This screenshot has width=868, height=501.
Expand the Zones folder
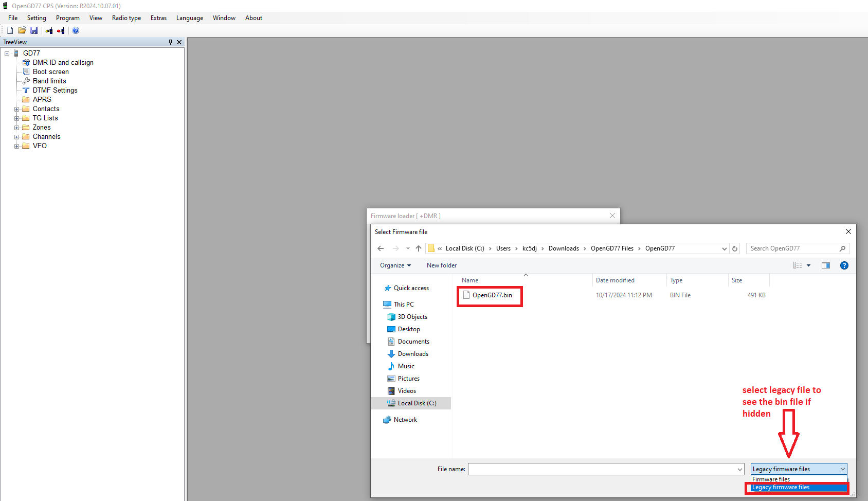tap(17, 128)
